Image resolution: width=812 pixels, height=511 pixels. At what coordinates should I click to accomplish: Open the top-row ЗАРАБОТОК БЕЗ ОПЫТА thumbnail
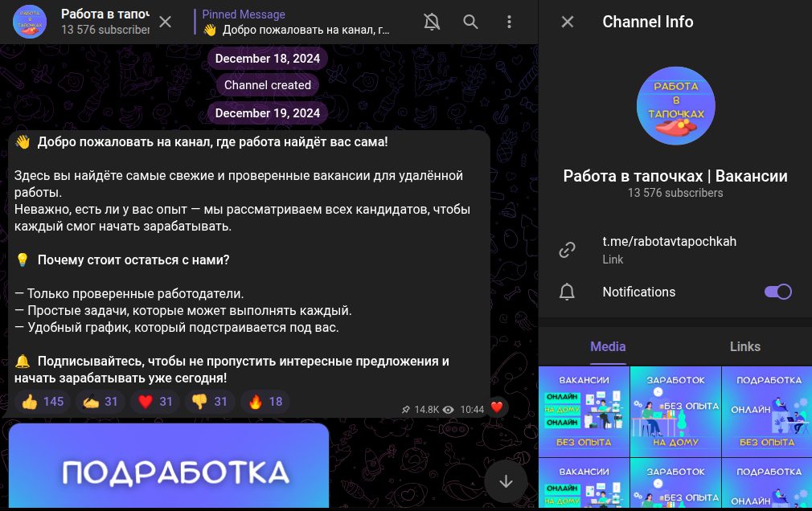pos(675,411)
